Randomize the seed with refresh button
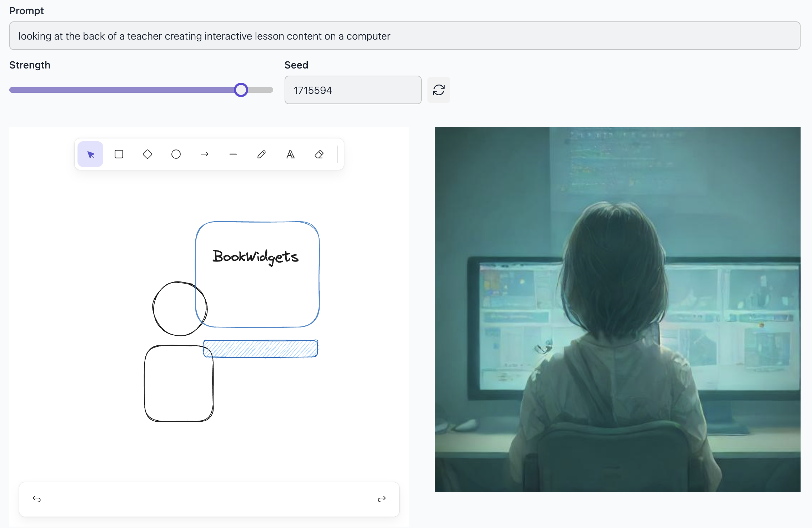 point(438,90)
